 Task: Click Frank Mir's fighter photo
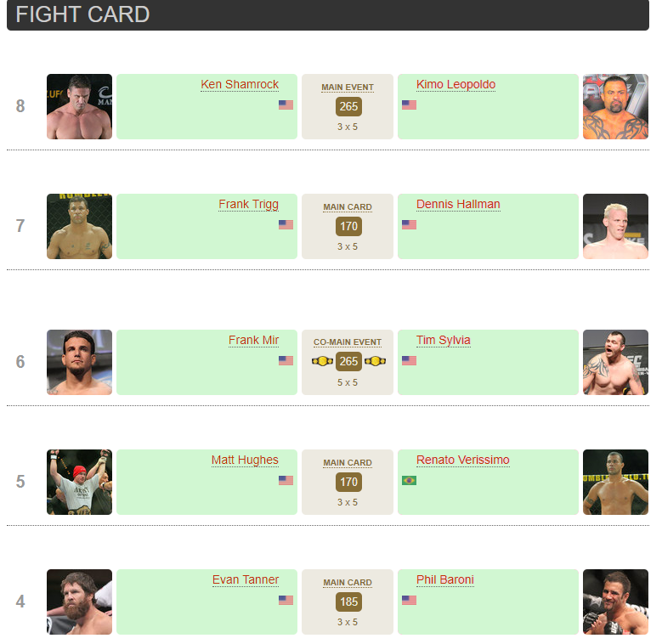(x=79, y=363)
